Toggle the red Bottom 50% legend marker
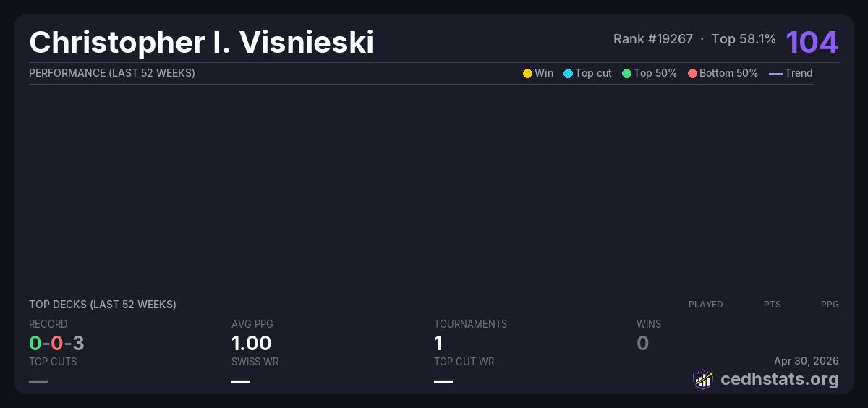The image size is (868, 408). click(x=692, y=73)
